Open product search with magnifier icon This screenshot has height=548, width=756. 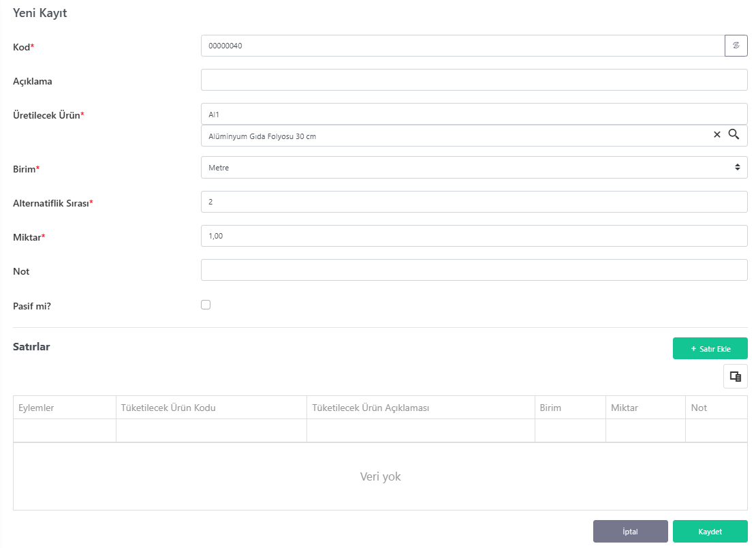point(734,134)
